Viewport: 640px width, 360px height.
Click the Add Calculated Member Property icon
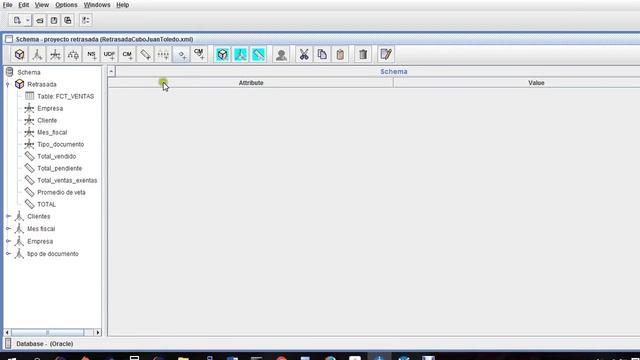199,54
